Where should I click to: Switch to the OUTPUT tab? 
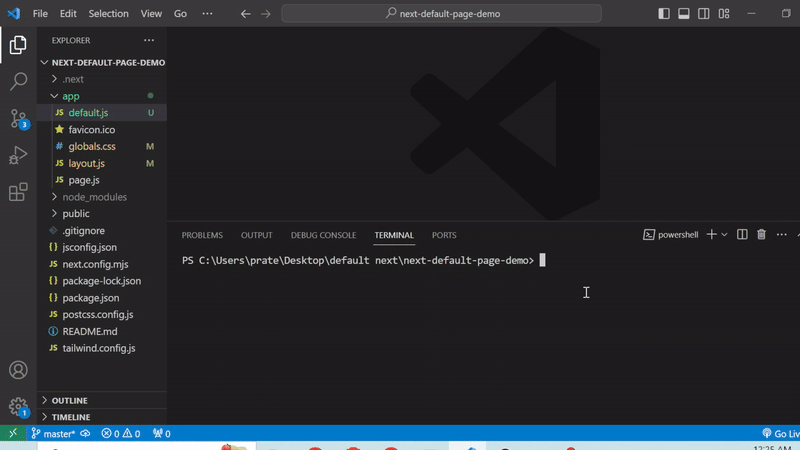(x=257, y=235)
